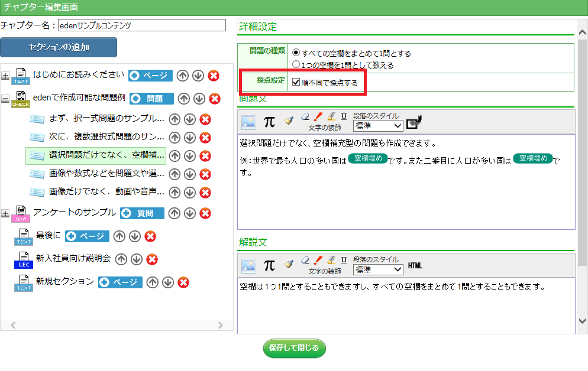Click the チャプター名 input field
This screenshot has width=588, height=371.
click(x=142, y=25)
